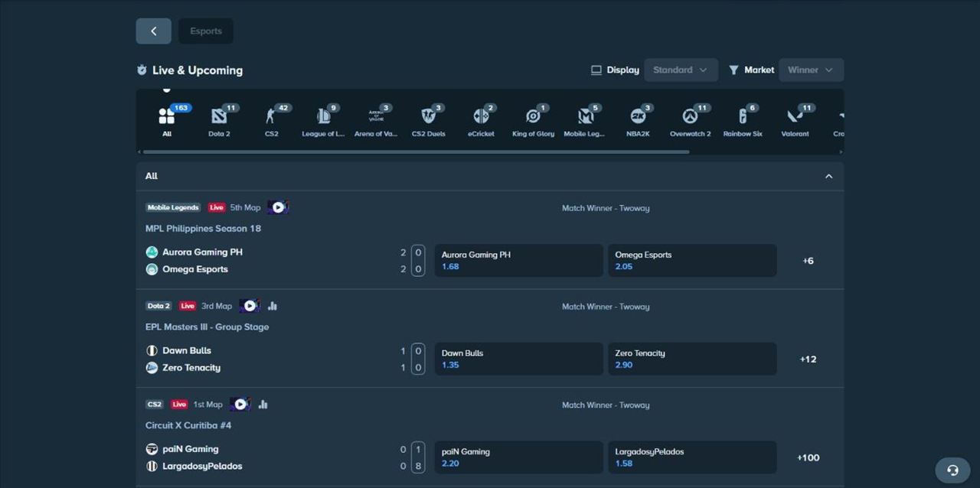Click the Live badge on Dota 2 match
Image resolution: width=980 pixels, height=488 pixels.
pos(188,306)
